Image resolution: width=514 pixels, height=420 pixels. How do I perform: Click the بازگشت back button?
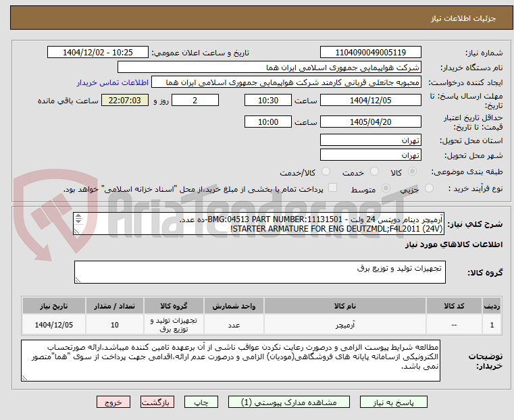pos(157,402)
